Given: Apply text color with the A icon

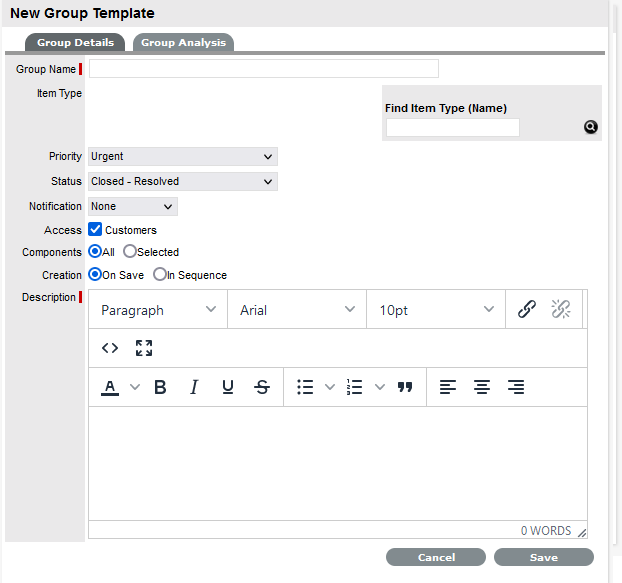Looking at the screenshot, I should point(110,387).
